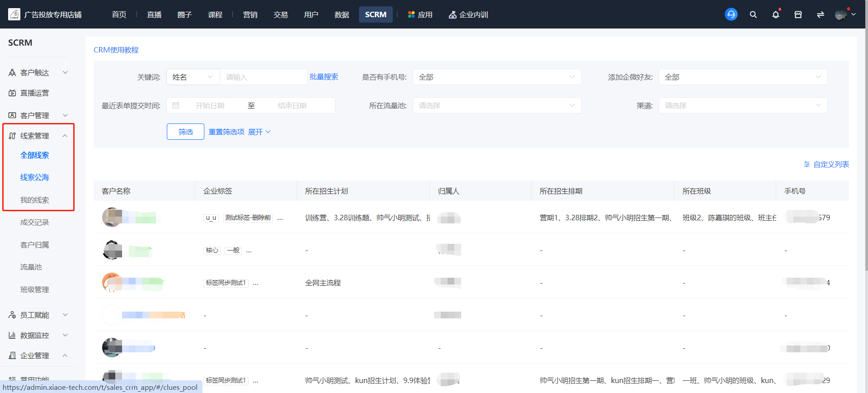Open the 课程 top menu

[215, 14]
